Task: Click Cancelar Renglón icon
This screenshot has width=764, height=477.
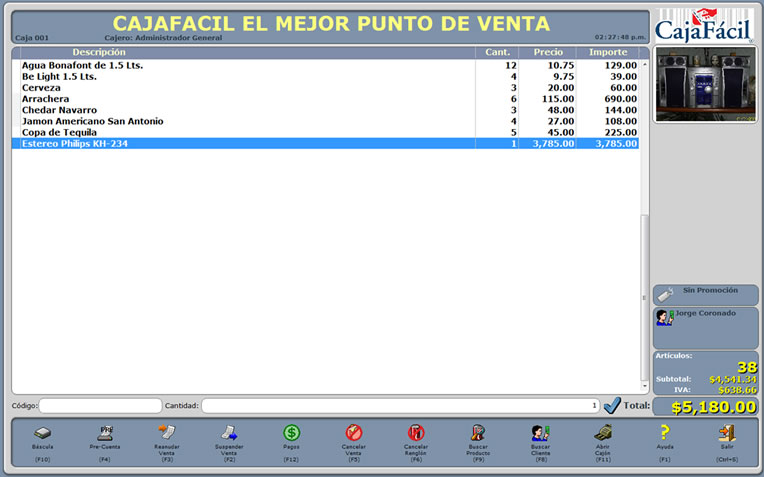Action: [x=416, y=433]
